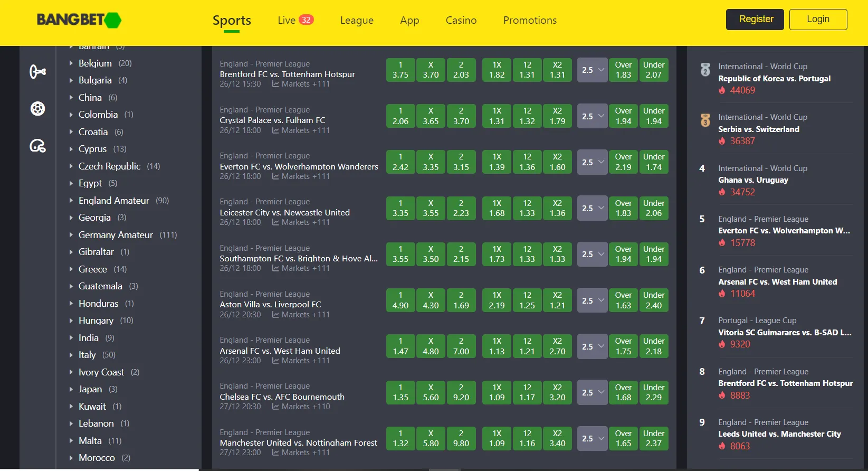Image resolution: width=868 pixels, height=471 pixels.
Task: Click the fire icon next to 34752
Action: pos(722,192)
